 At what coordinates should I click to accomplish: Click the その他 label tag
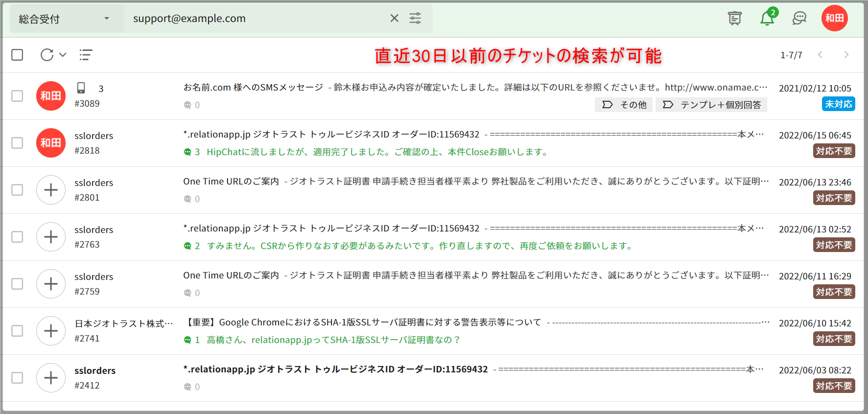click(624, 105)
